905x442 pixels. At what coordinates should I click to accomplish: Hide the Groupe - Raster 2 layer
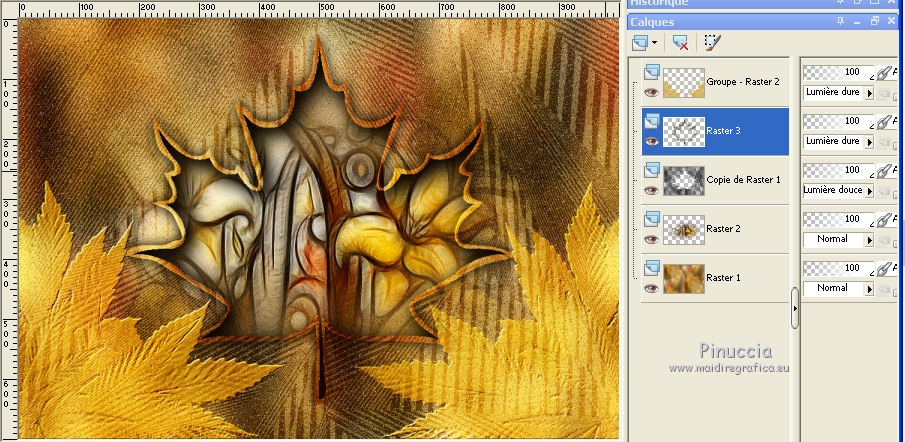(652, 92)
